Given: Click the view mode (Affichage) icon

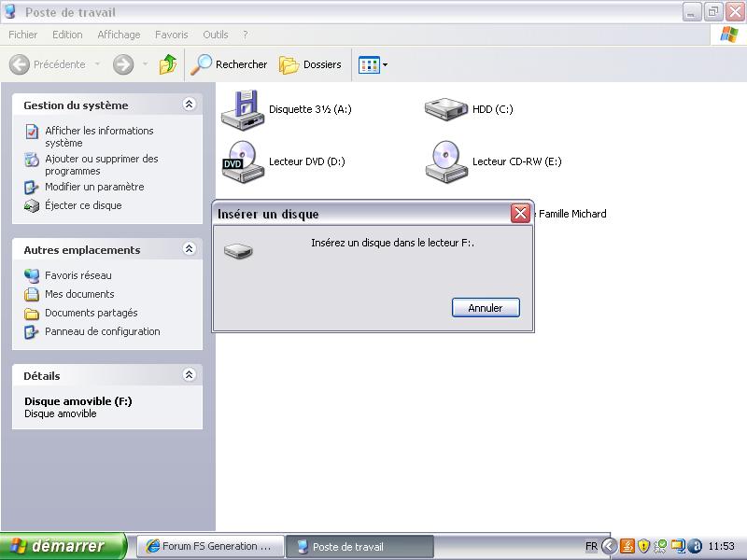Looking at the screenshot, I should click(x=369, y=64).
